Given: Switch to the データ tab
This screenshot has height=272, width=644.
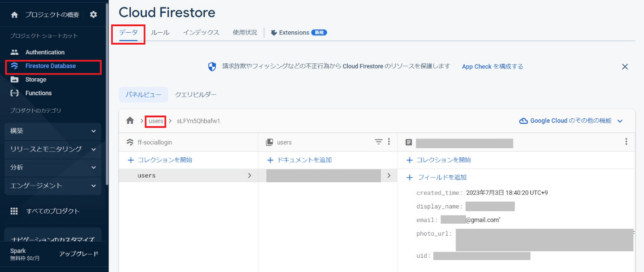Looking at the screenshot, I should point(128,33).
